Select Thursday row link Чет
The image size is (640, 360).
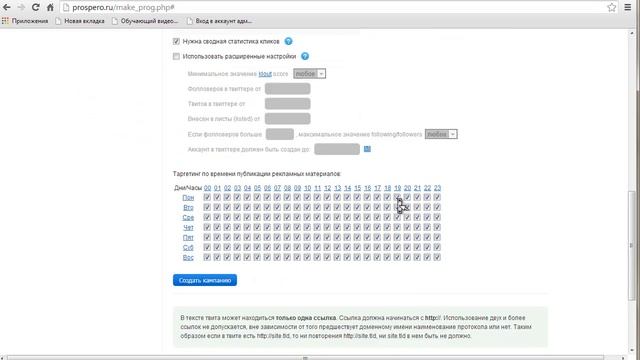[188, 227]
